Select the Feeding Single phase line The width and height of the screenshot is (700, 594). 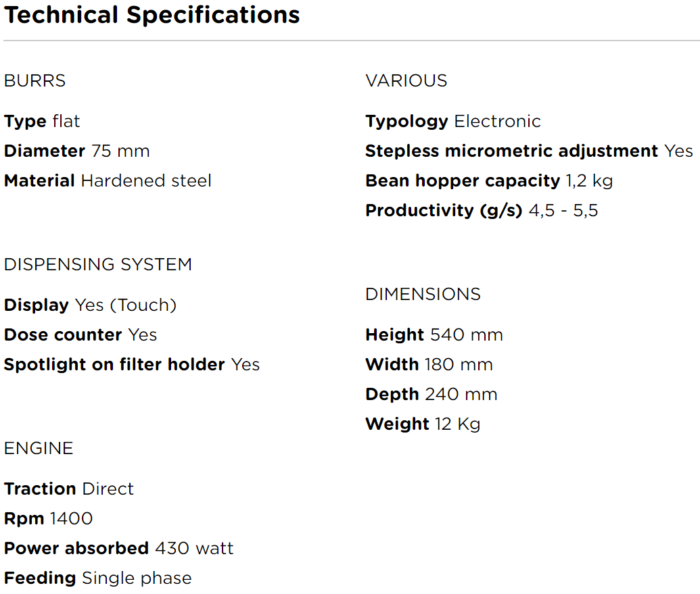[x=98, y=578]
